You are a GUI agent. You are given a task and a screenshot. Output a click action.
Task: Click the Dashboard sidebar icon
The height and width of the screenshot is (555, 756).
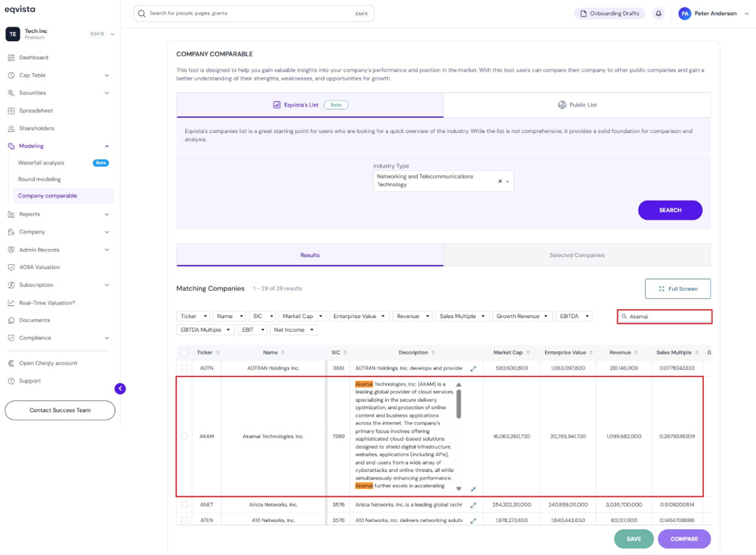coord(11,57)
